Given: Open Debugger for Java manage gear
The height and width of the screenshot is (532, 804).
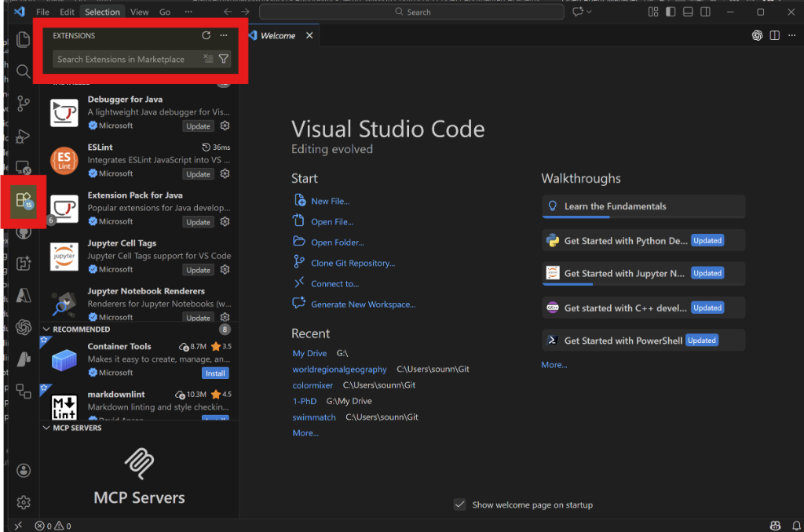Looking at the screenshot, I should tap(225, 126).
